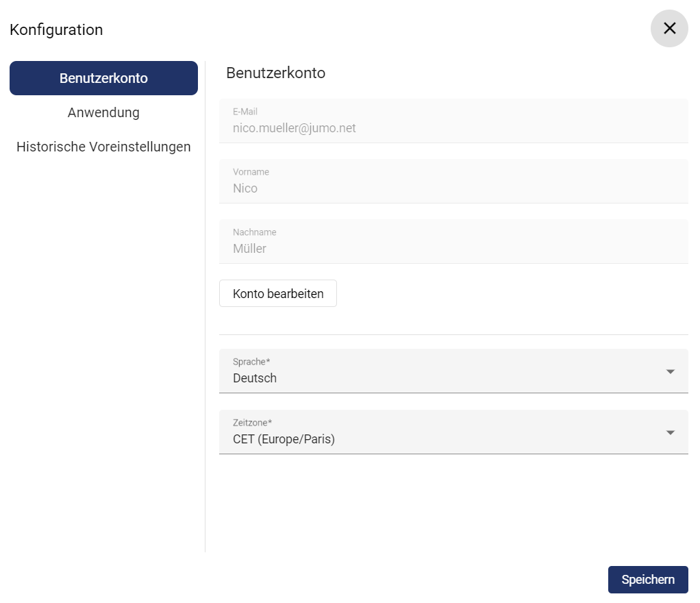
Task: Click the Sprache dropdown arrow icon
Action: pos(670,371)
